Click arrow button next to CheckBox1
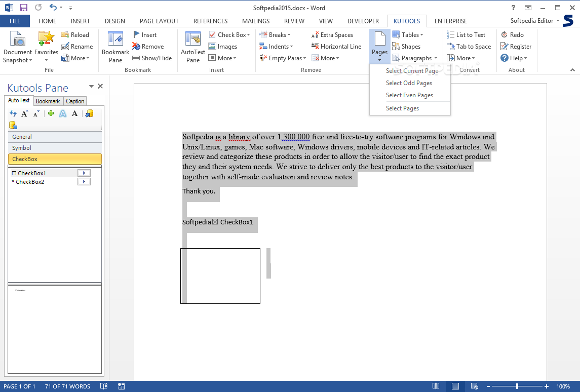 84,173
